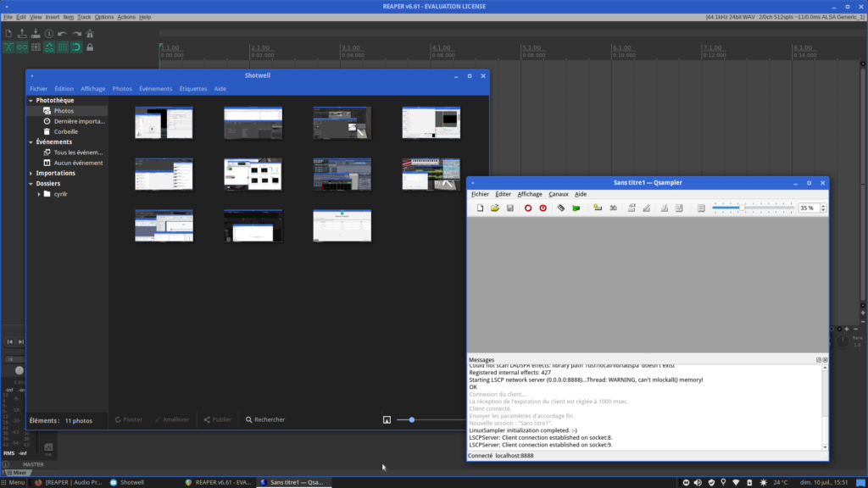Click the Qsampler restart power icon
This screenshot has height=488, width=868.
pos(542,208)
